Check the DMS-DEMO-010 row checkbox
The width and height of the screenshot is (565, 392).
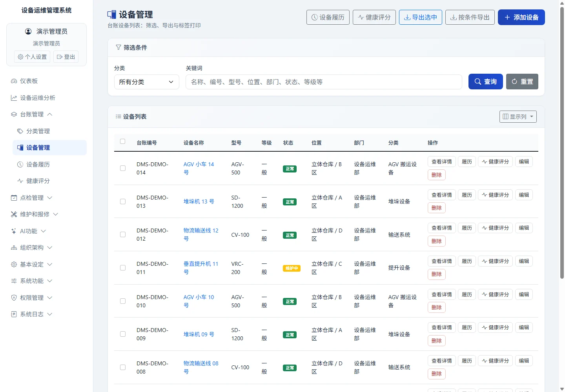pyautogui.click(x=123, y=301)
